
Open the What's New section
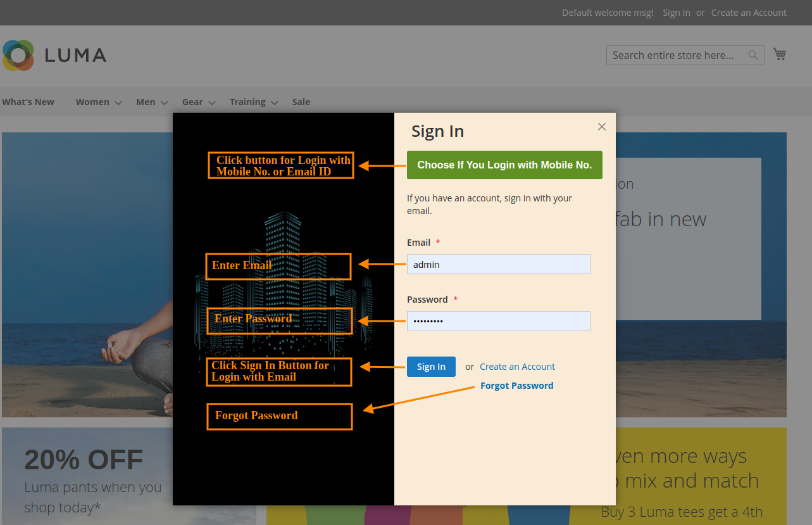pos(27,101)
